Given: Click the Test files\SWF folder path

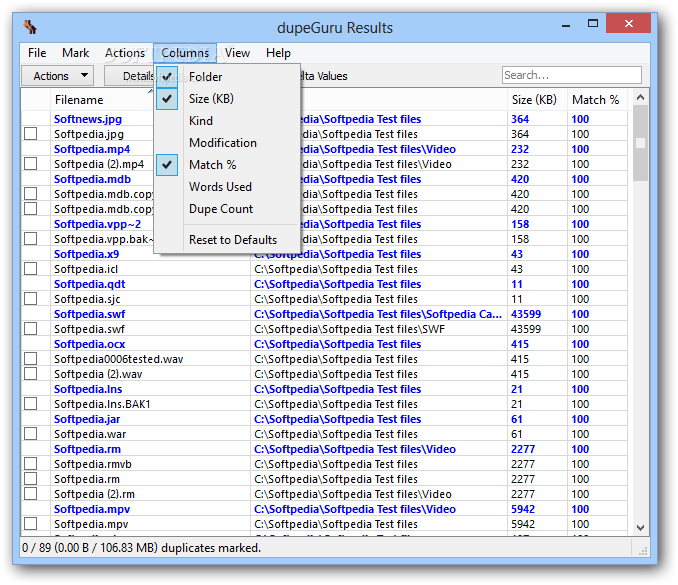Looking at the screenshot, I should 349,329.
